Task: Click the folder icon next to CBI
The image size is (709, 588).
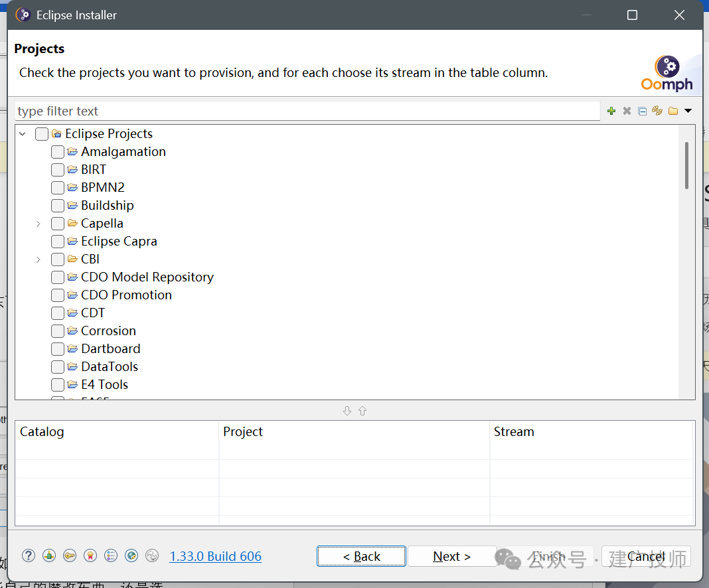Action: click(x=72, y=259)
